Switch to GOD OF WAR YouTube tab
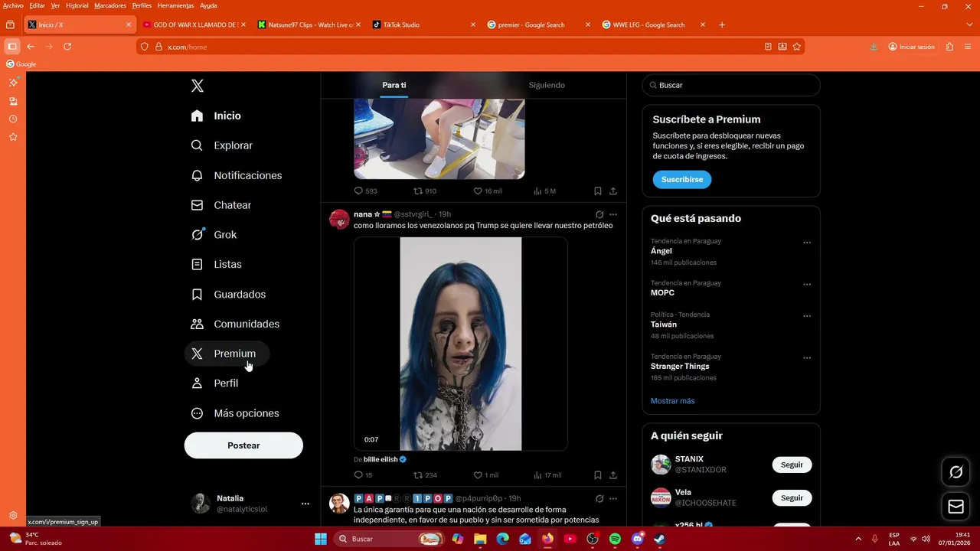 point(194,24)
